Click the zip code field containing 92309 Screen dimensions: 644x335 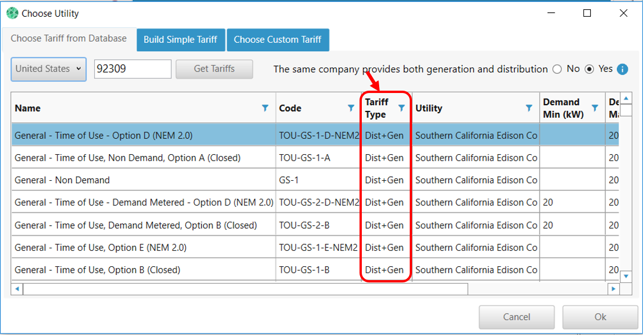pos(132,69)
